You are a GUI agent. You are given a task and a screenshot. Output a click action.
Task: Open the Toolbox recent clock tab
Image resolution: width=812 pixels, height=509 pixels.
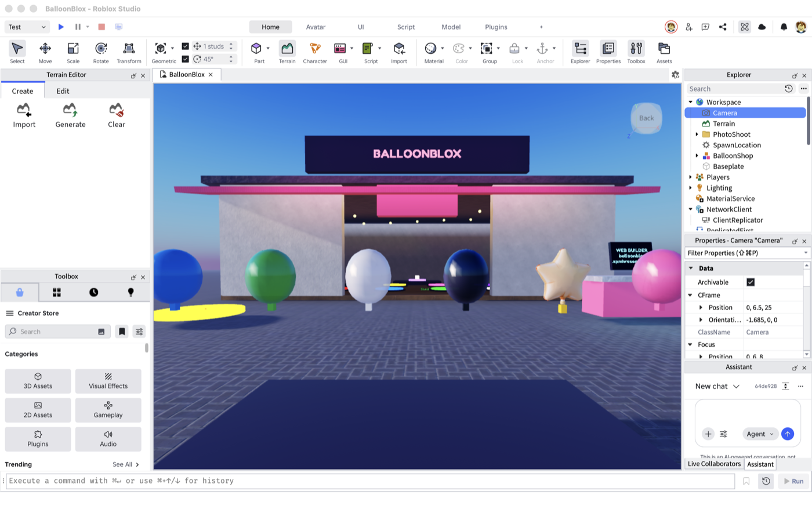click(94, 292)
